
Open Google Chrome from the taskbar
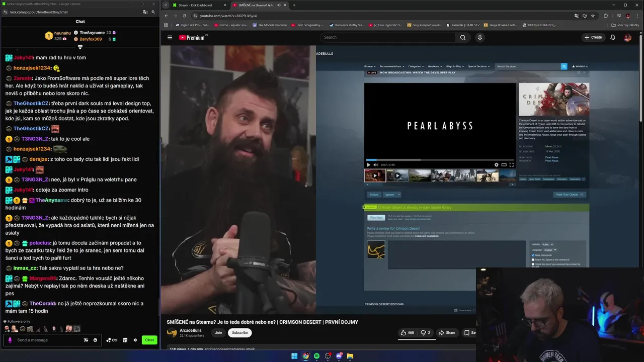(305, 356)
